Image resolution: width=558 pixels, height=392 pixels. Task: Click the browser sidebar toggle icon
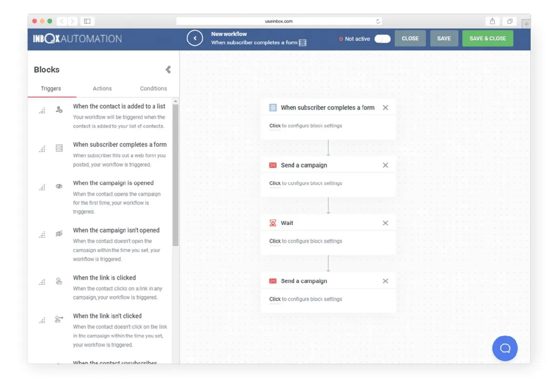coord(87,21)
